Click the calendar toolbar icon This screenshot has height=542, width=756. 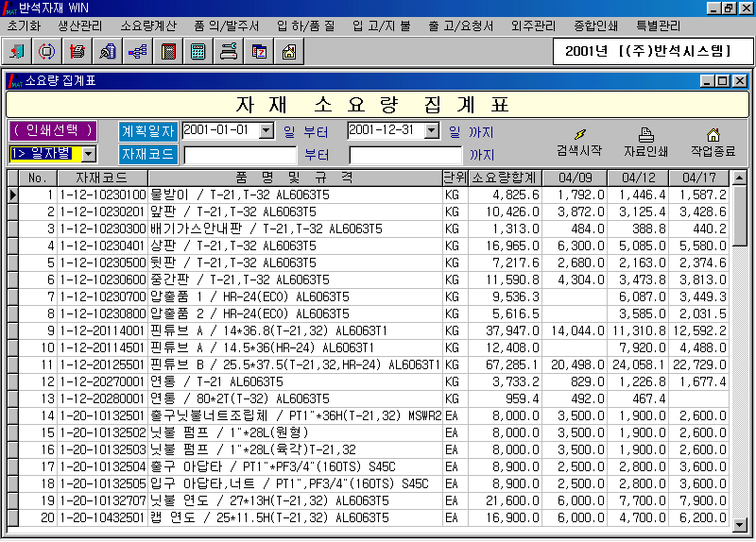pyautogui.click(x=258, y=51)
